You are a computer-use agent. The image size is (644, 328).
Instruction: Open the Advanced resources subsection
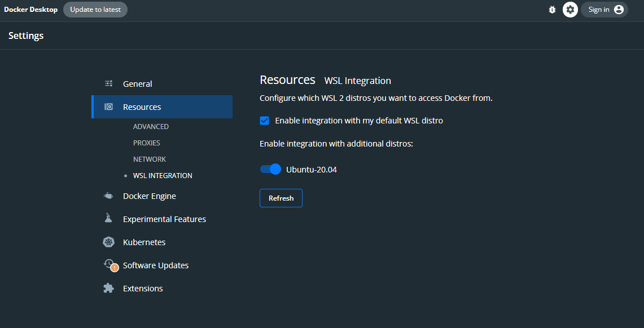pyautogui.click(x=151, y=127)
